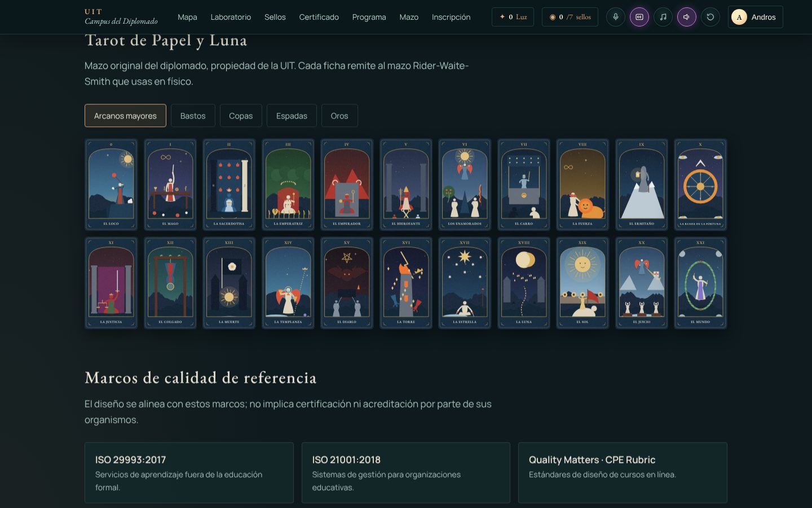Open the El Carro card
Image resolution: width=812 pixels, height=508 pixels.
click(524, 185)
